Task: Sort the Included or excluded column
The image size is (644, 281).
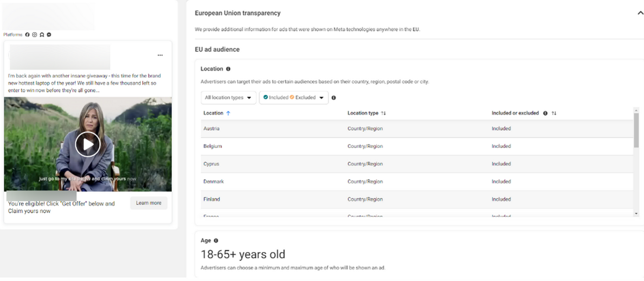Action: pos(554,113)
